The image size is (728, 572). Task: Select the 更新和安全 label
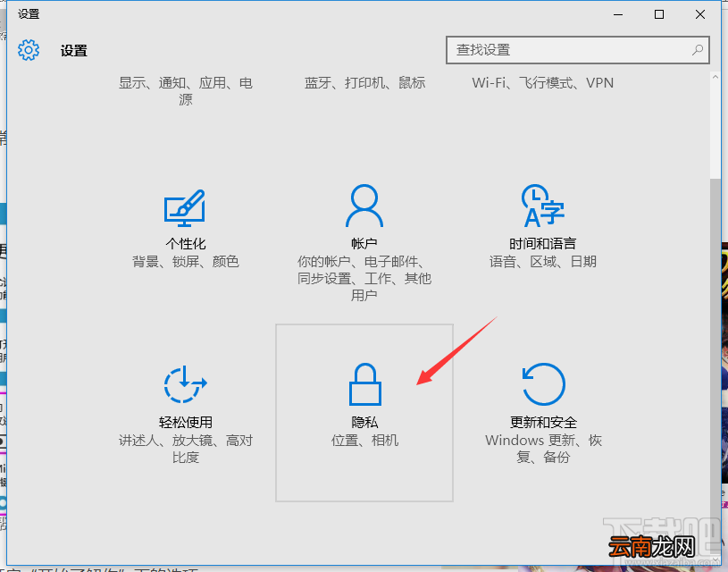pyautogui.click(x=543, y=422)
